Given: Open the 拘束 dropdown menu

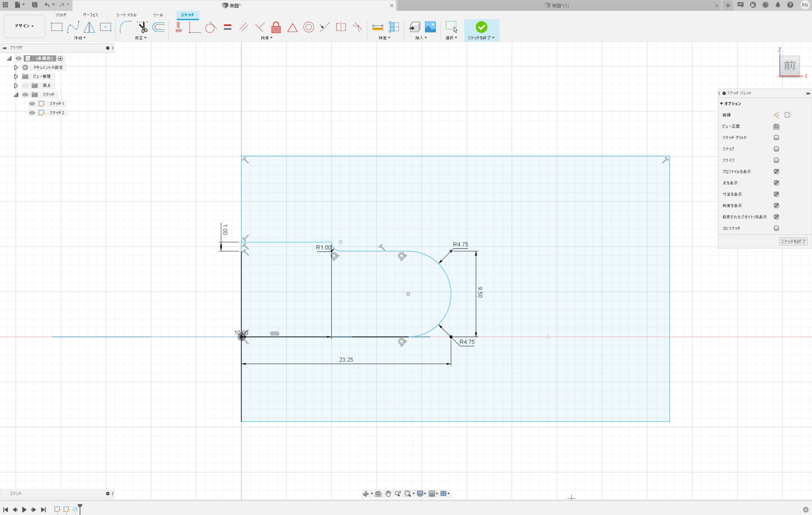Looking at the screenshot, I should [x=266, y=38].
